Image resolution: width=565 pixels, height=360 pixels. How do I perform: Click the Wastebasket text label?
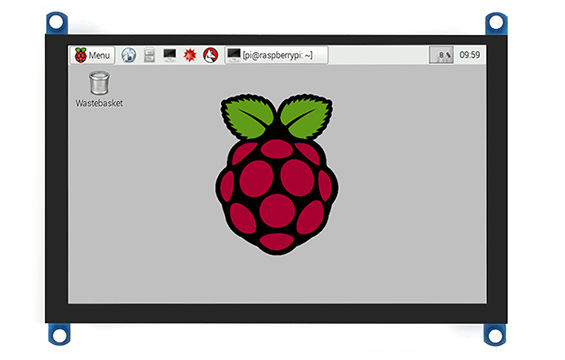click(99, 103)
